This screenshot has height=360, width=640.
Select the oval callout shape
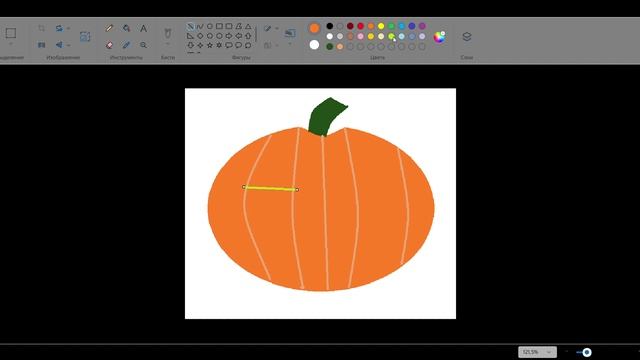click(238, 45)
